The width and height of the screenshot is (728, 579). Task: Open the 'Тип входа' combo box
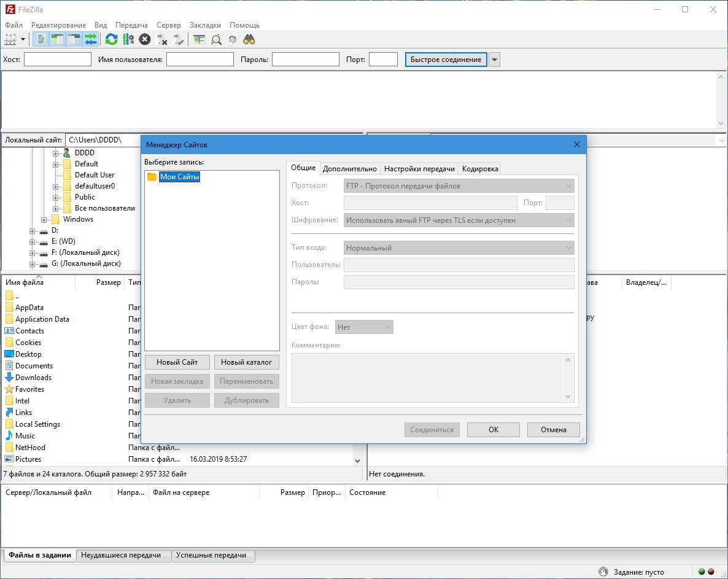459,247
